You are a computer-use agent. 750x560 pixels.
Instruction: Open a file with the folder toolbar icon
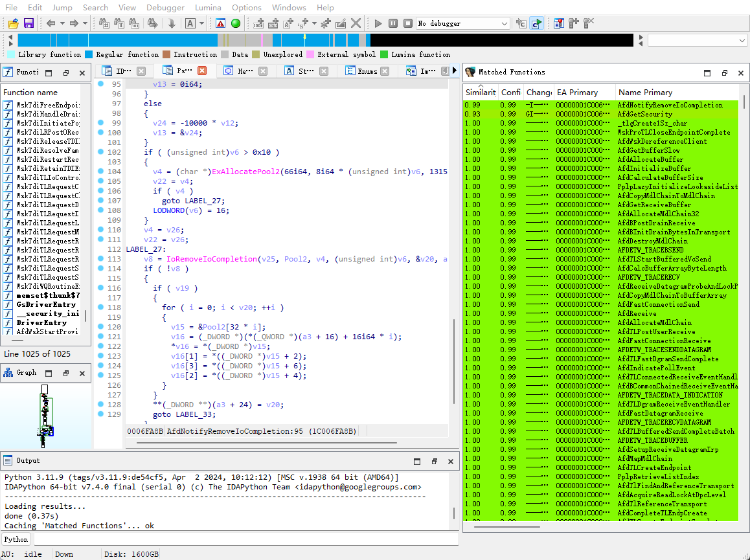point(12,23)
